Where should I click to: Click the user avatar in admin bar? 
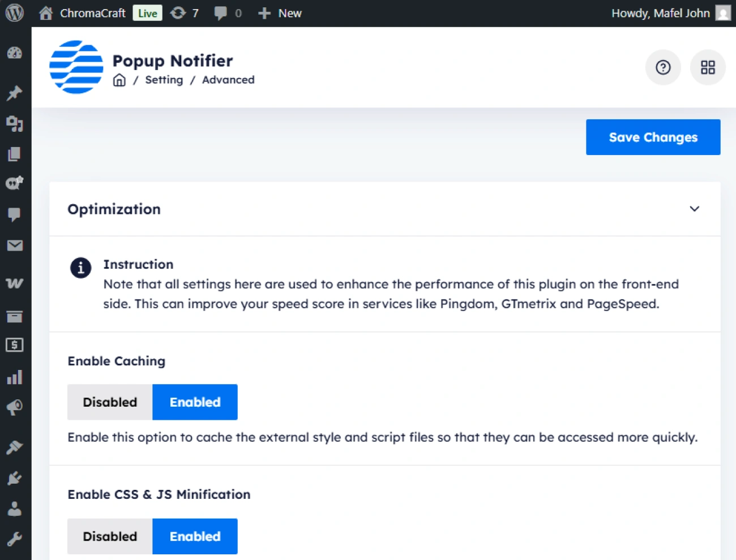tap(723, 13)
